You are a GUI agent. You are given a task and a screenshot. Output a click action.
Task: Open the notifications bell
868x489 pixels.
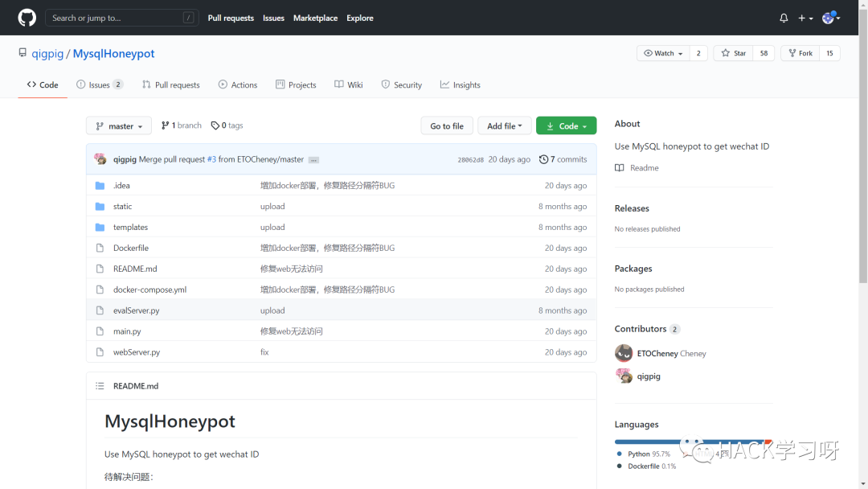click(784, 18)
